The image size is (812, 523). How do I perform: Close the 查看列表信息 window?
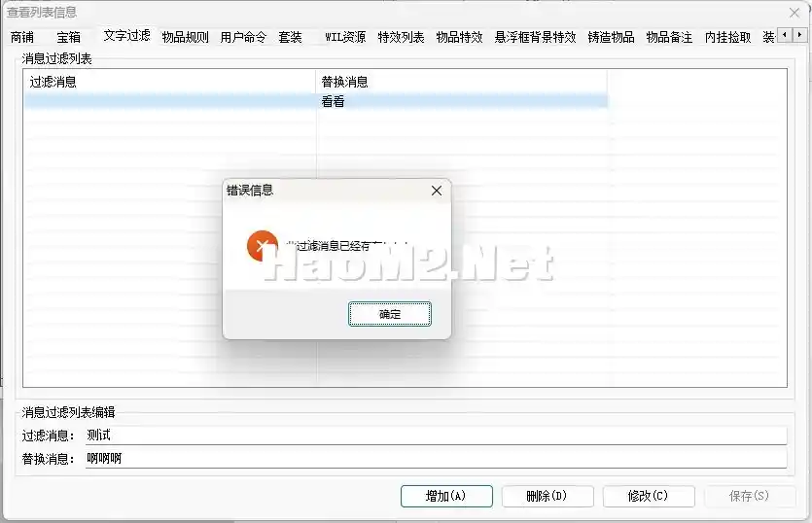pos(794,13)
